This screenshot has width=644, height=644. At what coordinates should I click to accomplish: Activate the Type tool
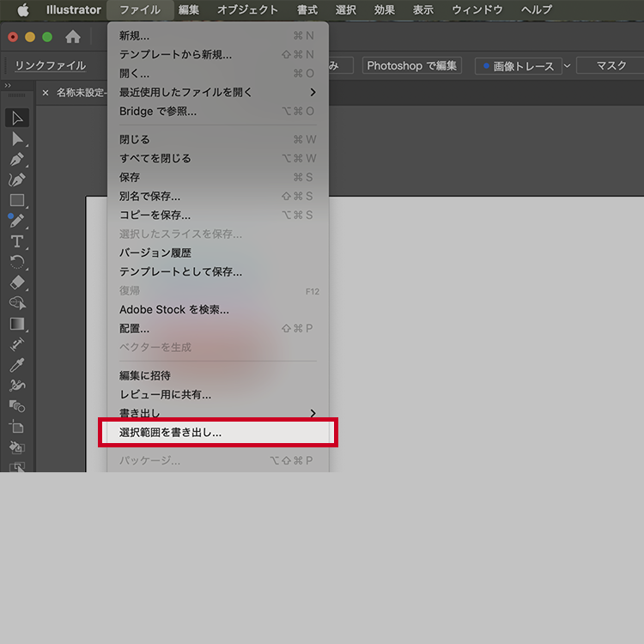[17, 241]
